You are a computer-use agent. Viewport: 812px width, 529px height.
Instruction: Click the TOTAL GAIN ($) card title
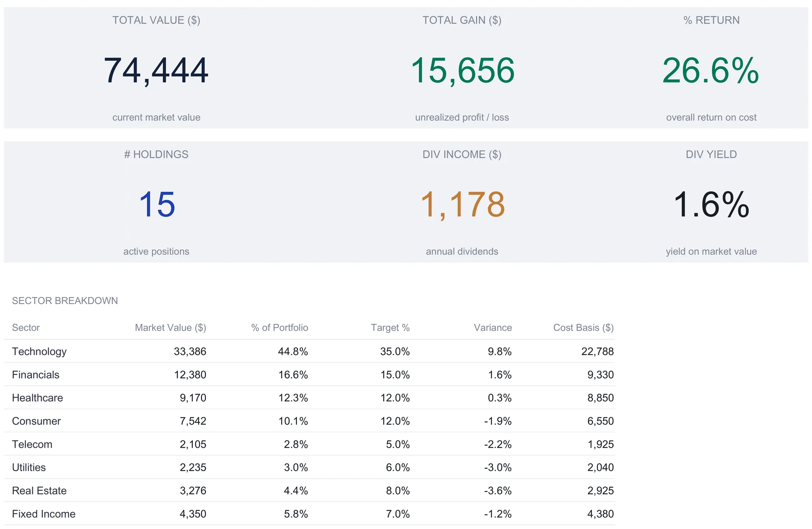462,20
